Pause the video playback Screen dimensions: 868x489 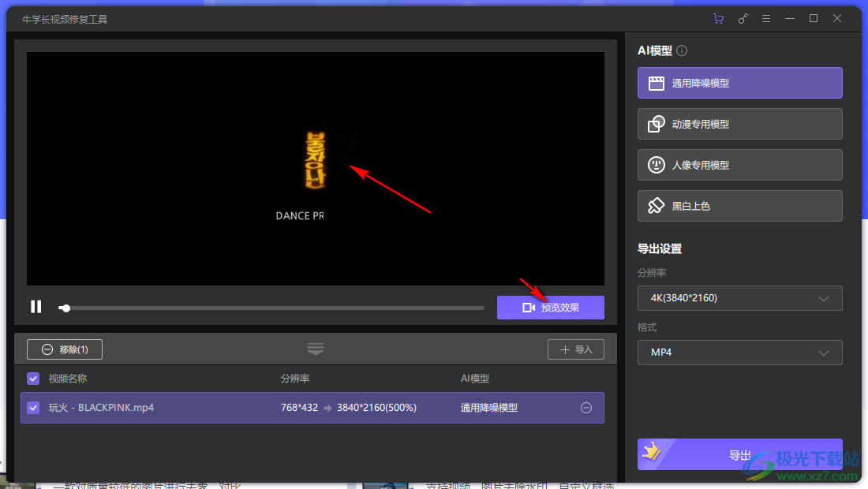[36, 307]
